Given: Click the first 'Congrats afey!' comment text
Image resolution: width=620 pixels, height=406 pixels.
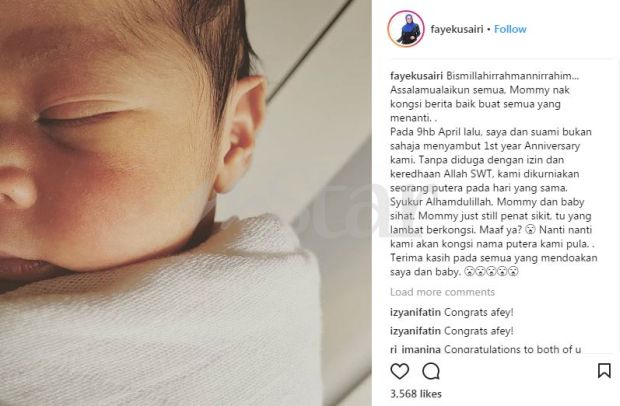Looking at the screenshot, I should tap(479, 312).
